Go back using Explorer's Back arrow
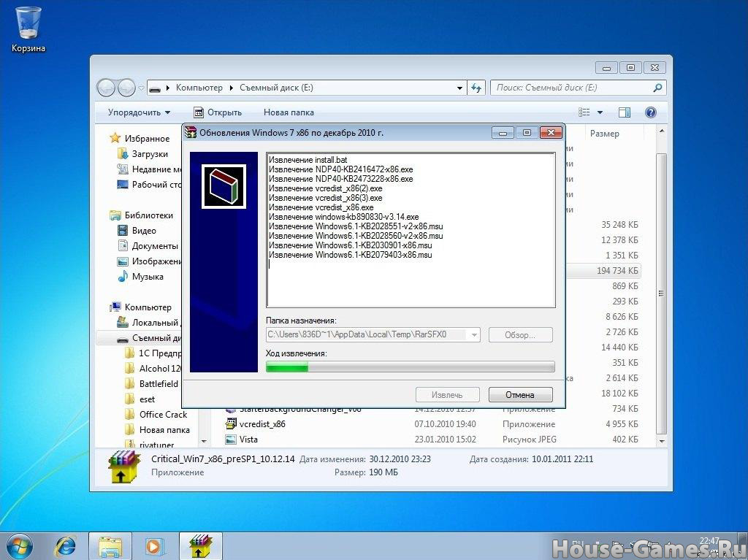Screen dimensions: 748x560 (x=106, y=88)
